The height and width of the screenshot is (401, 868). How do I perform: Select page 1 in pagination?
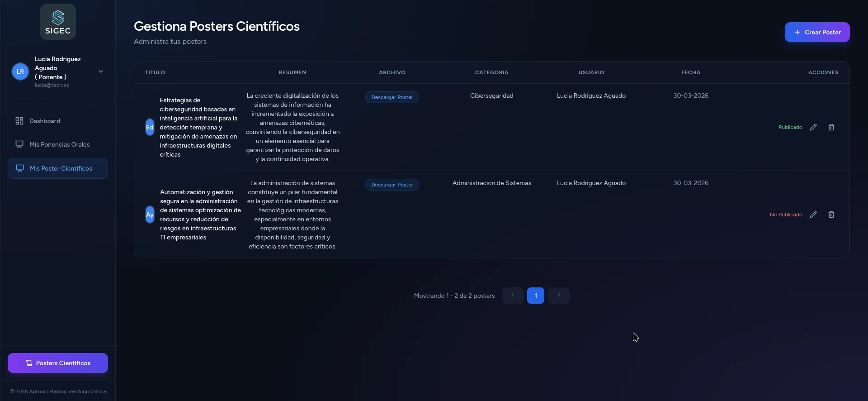[x=535, y=296]
